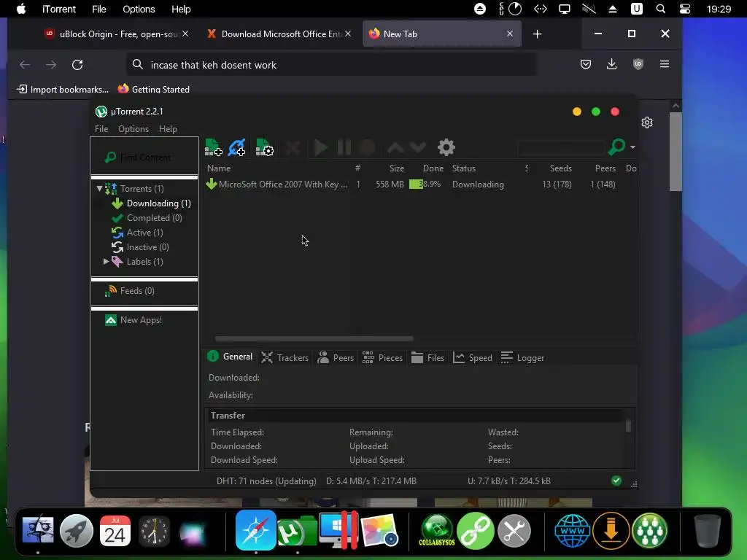
Task: Click the Create New Torrent icon
Action: (264, 147)
